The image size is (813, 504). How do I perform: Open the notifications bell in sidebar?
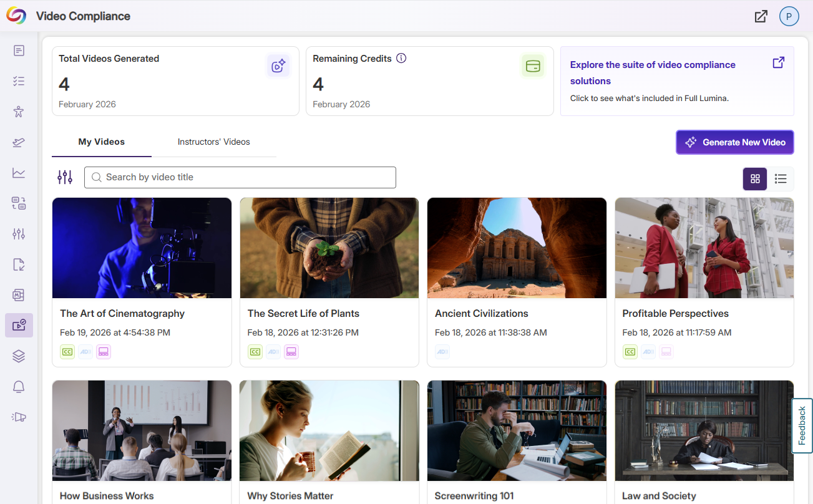point(19,387)
